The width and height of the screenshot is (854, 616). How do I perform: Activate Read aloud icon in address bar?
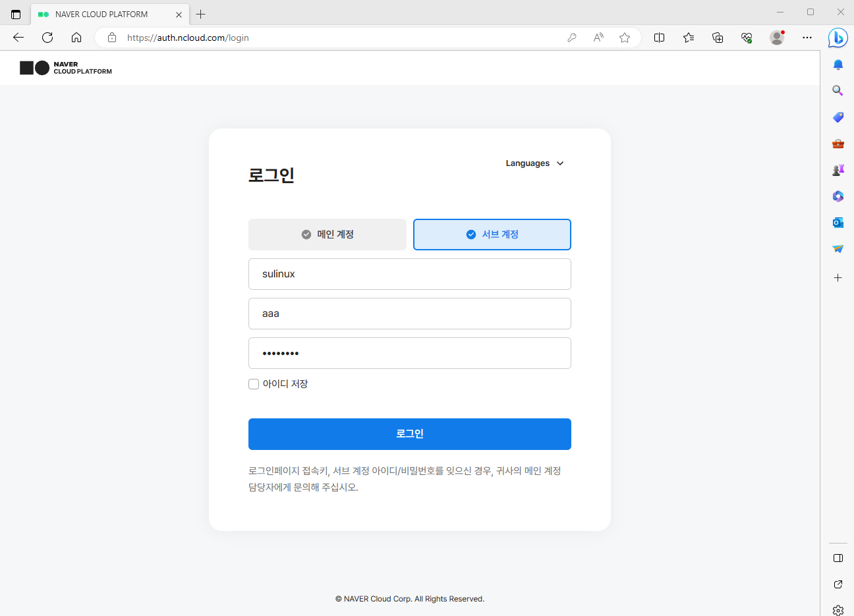(x=598, y=38)
